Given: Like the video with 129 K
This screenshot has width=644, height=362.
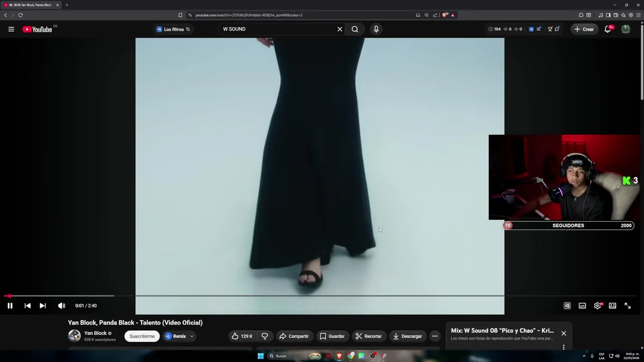Looking at the screenshot, I should coord(242,336).
